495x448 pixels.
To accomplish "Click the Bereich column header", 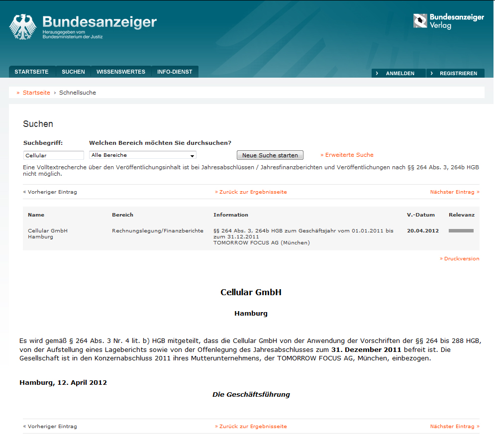I will pos(122,215).
